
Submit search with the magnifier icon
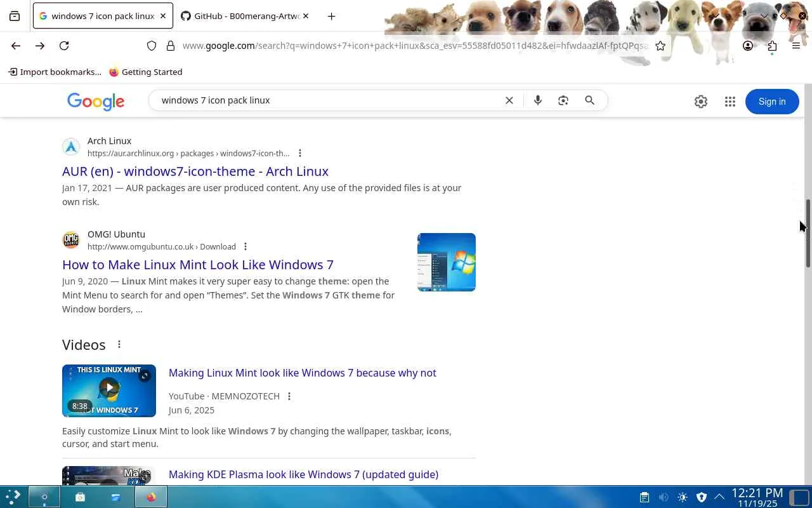590,100
